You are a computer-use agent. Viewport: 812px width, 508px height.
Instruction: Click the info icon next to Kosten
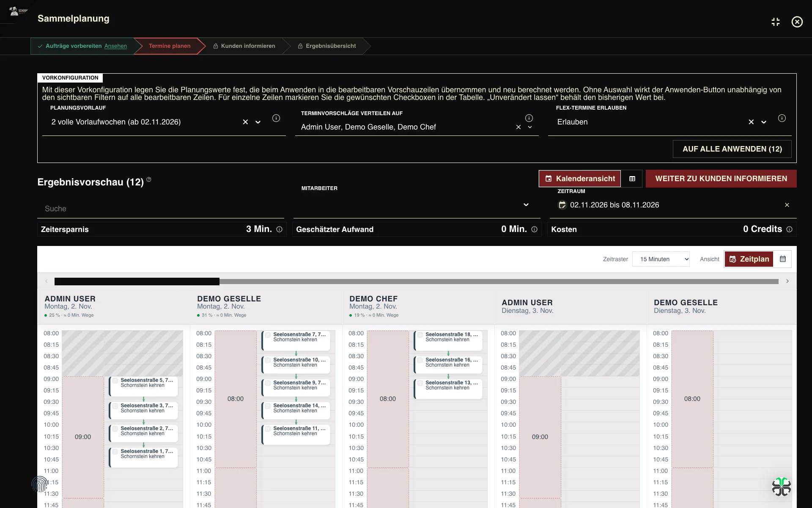pyautogui.click(x=789, y=229)
